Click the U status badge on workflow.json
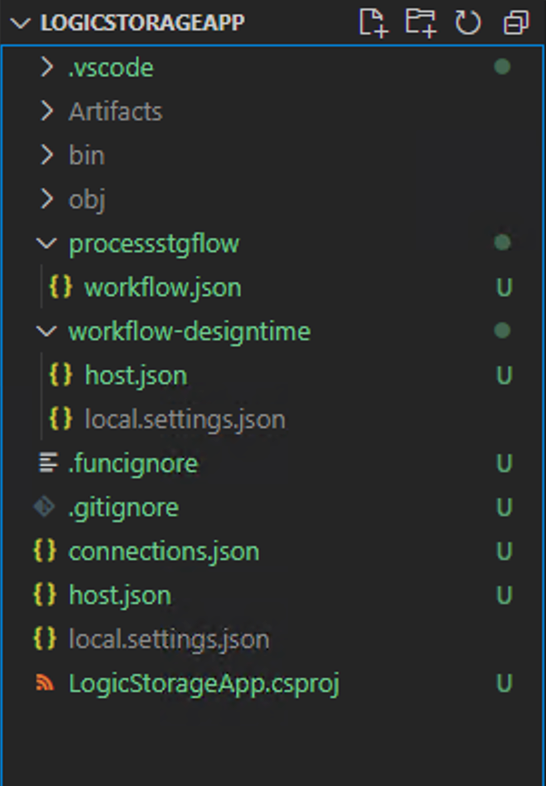Image resolution: width=546 pixels, height=786 pixels. coord(504,288)
